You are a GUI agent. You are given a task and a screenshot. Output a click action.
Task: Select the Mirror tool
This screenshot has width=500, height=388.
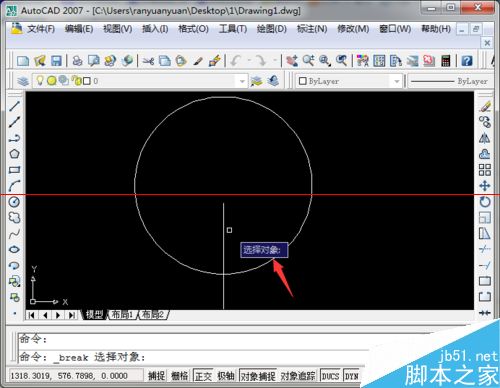[x=485, y=138]
